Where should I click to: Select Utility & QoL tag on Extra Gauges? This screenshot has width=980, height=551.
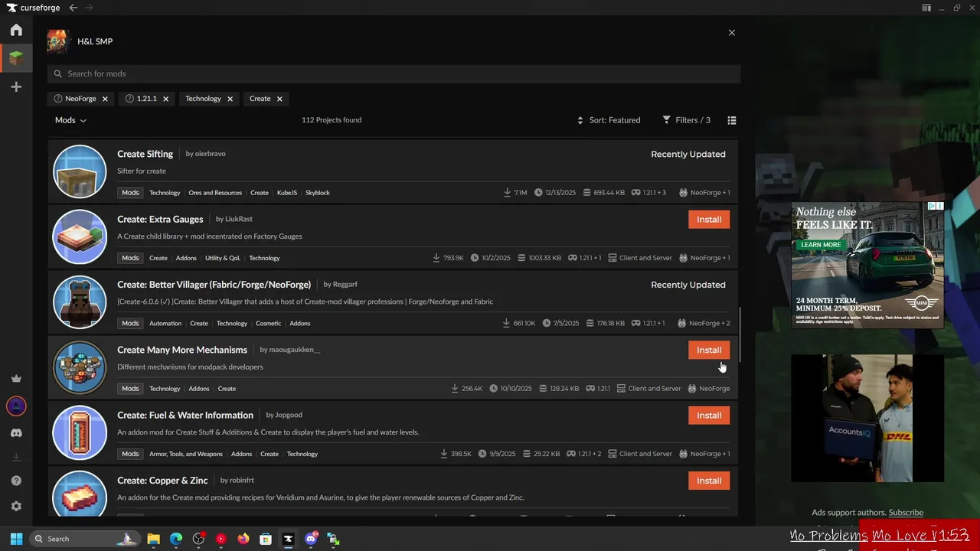point(222,258)
